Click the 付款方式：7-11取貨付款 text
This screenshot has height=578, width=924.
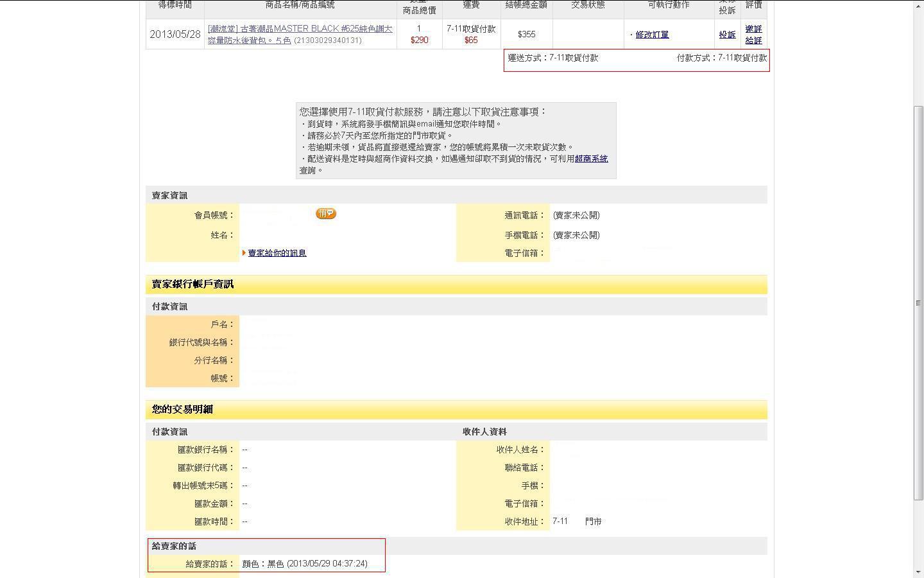[722, 58]
